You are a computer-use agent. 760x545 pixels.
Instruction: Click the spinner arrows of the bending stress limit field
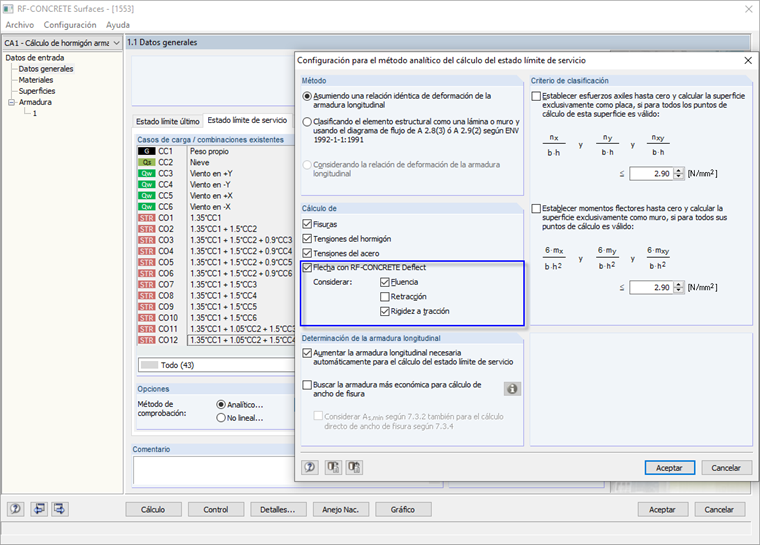679,288
